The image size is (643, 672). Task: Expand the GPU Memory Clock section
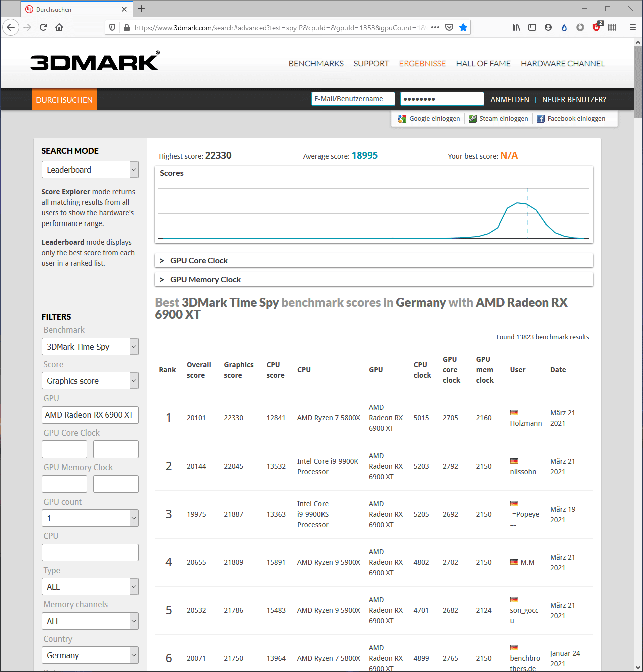[x=374, y=280]
